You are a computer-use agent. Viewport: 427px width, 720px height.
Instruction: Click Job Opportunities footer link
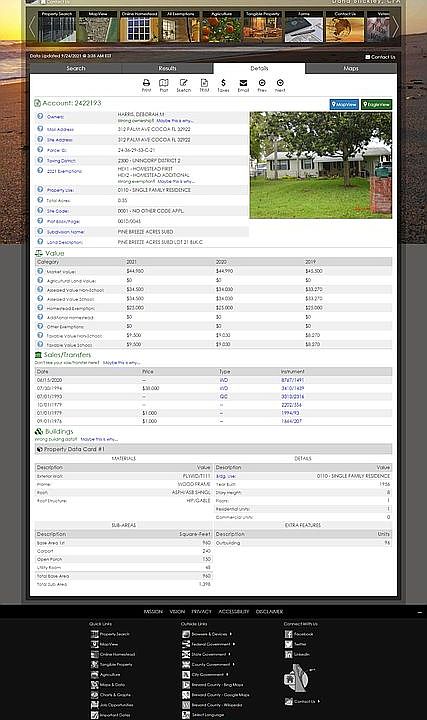117,705
